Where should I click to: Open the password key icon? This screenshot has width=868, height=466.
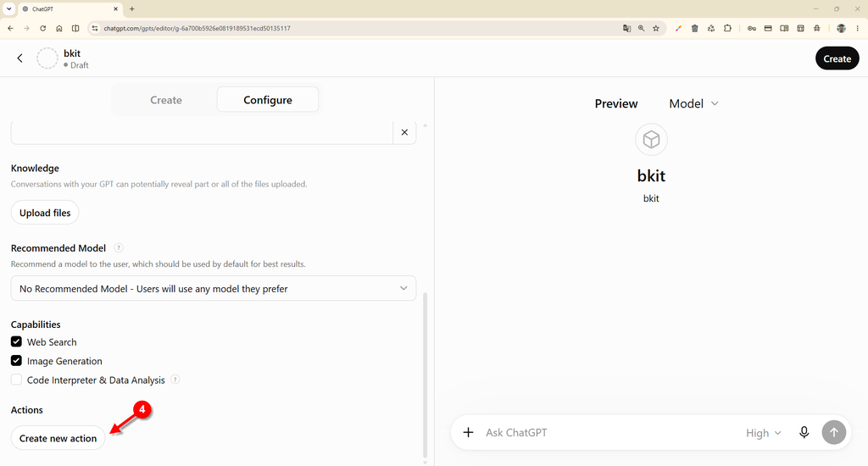(x=752, y=28)
